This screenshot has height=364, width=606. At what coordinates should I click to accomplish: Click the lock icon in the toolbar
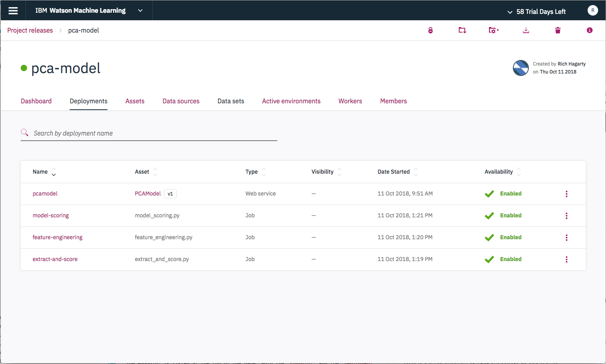click(x=430, y=30)
